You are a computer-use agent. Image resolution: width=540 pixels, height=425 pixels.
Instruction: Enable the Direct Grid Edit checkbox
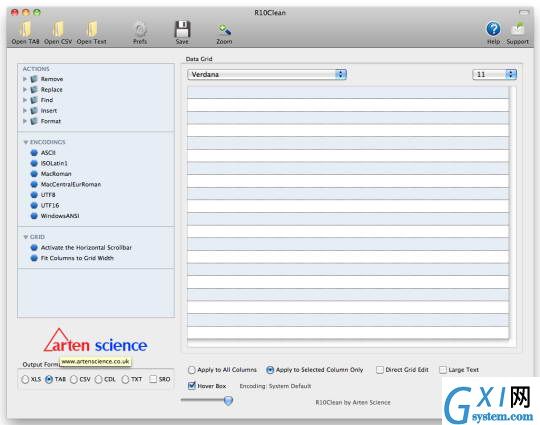[380, 370]
